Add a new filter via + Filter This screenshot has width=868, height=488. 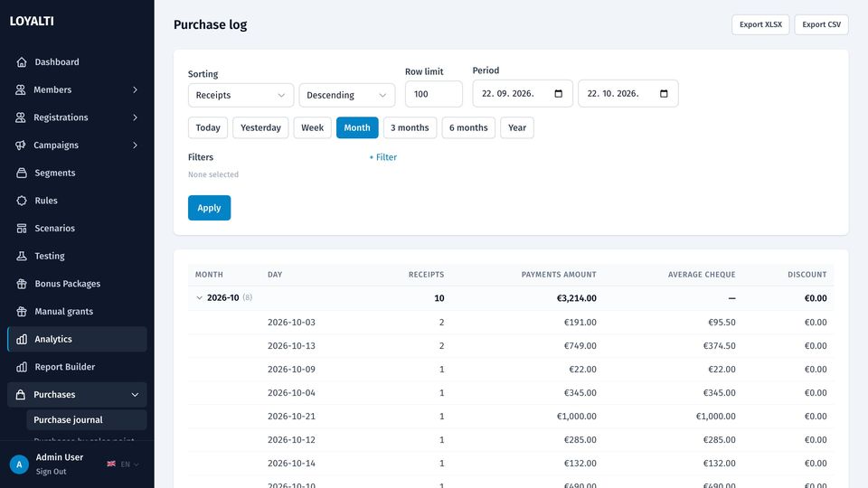383,157
